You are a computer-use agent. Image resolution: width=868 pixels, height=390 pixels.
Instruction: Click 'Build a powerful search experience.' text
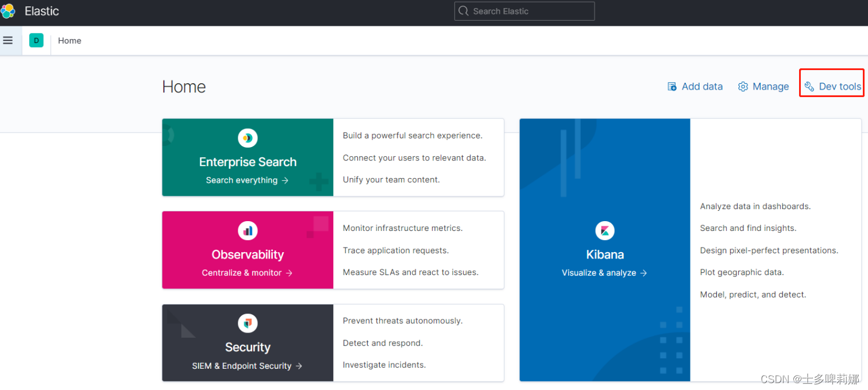point(412,136)
